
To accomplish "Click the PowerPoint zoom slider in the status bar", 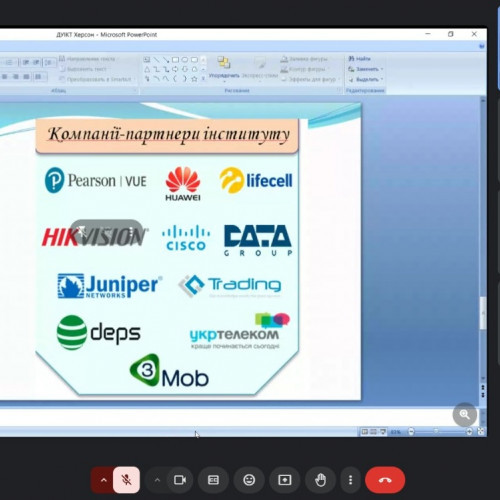I will [x=440, y=432].
